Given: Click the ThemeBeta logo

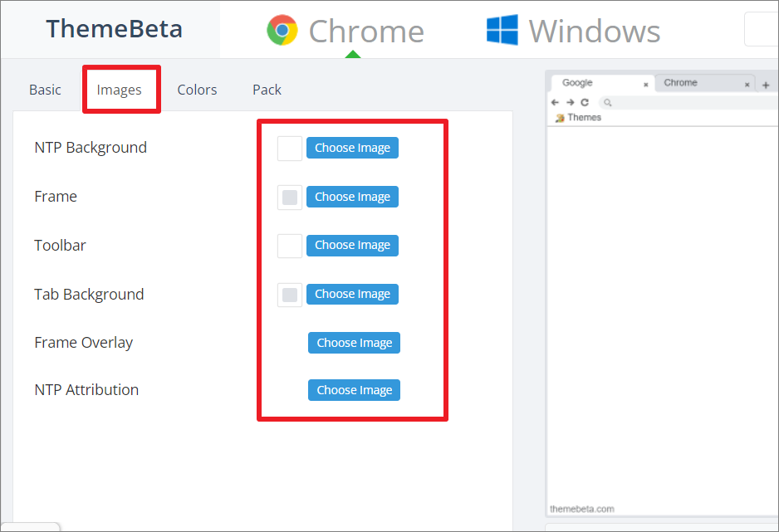Looking at the screenshot, I should point(114,29).
